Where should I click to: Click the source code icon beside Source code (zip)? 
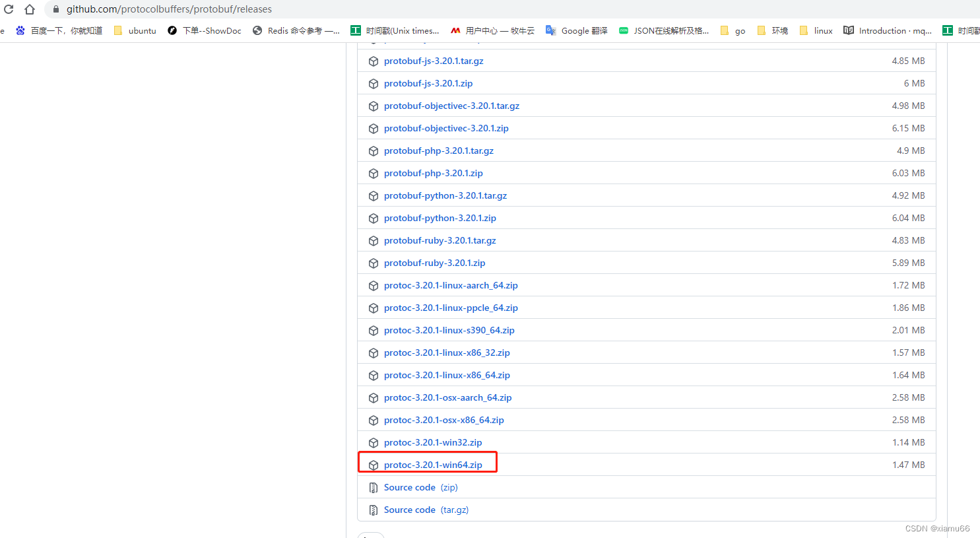coord(374,487)
